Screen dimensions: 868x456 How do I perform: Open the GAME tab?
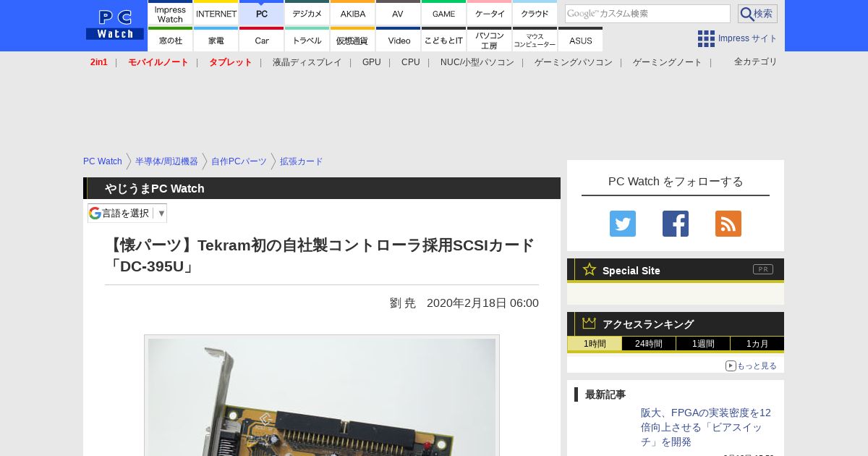coord(444,13)
